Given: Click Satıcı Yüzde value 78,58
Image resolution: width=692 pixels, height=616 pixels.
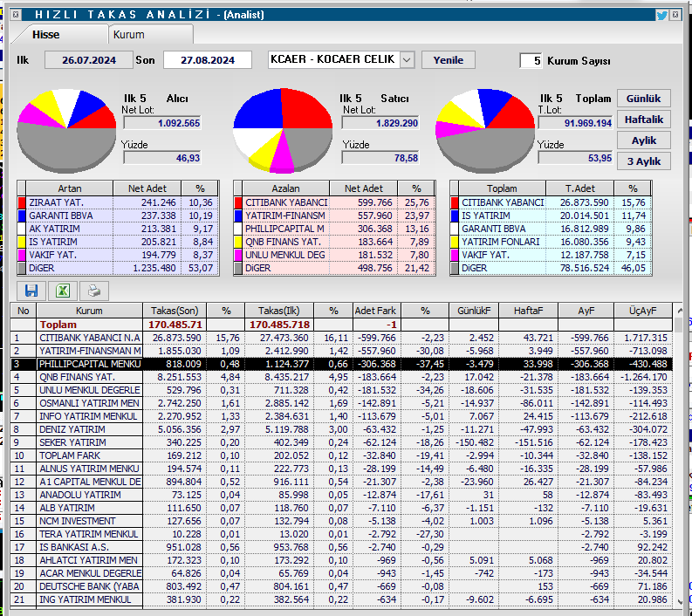Looking at the screenshot, I should (380, 158).
